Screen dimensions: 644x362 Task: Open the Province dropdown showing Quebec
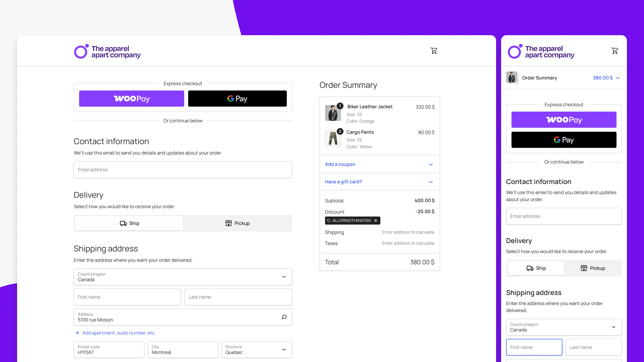[x=257, y=350]
